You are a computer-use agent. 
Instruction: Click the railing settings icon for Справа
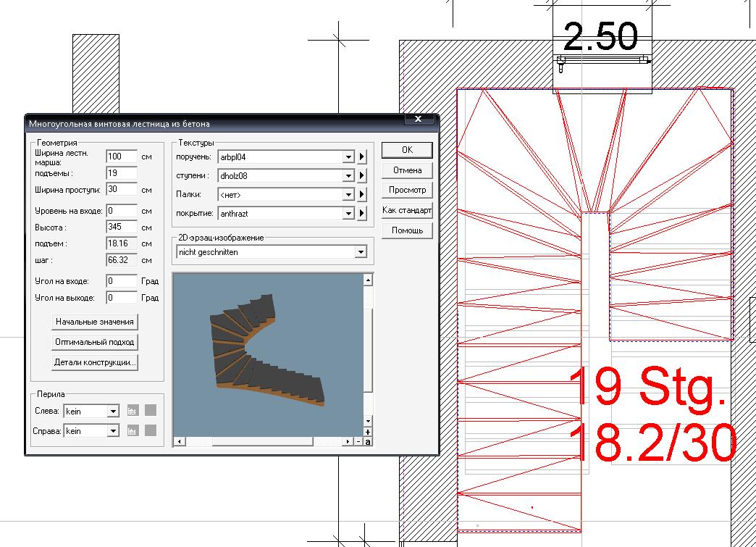coord(133,430)
